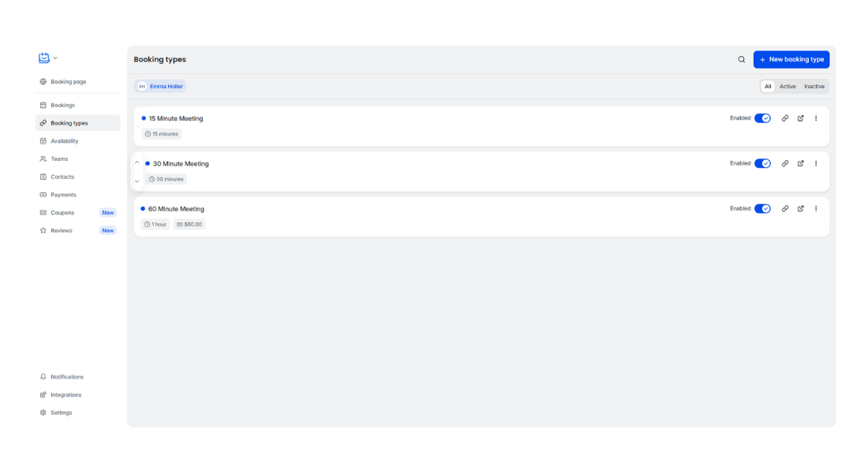Select the Booking page globe icon
This screenshot has width=868, height=473.
point(43,81)
